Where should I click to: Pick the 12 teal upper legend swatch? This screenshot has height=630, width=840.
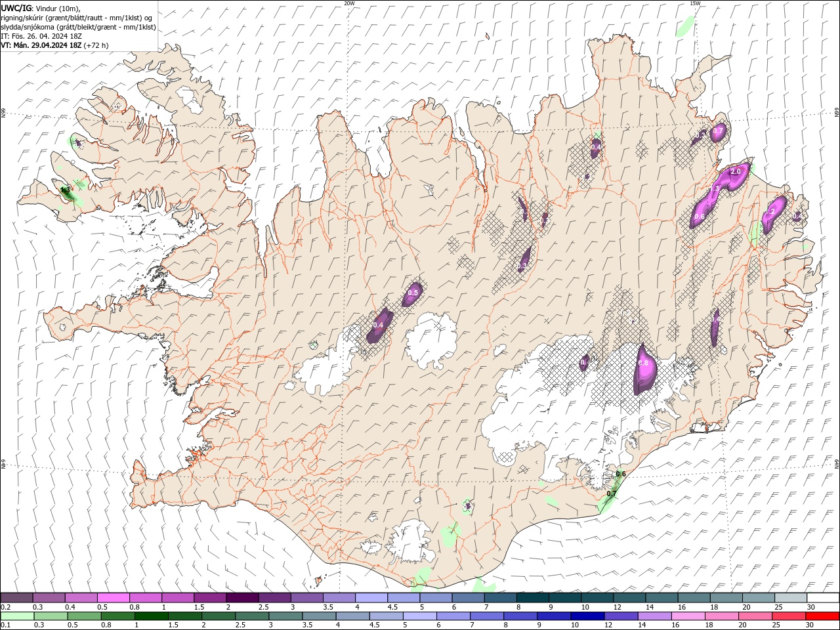(x=629, y=598)
